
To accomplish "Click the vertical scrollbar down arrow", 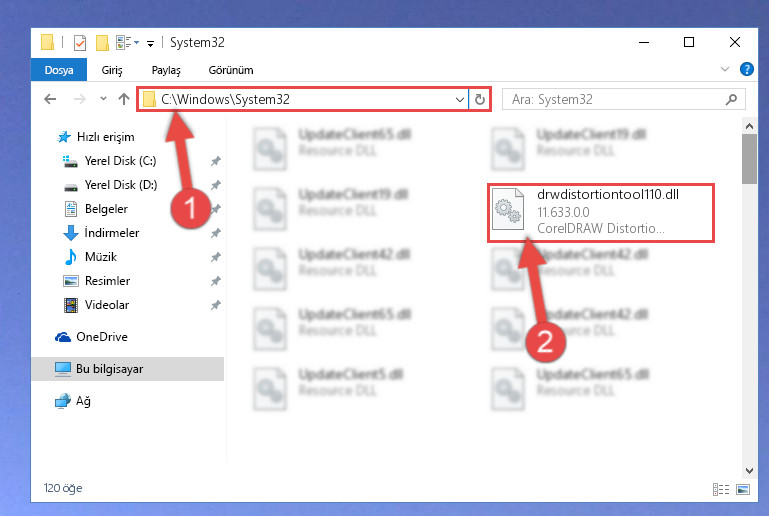I will [749, 471].
